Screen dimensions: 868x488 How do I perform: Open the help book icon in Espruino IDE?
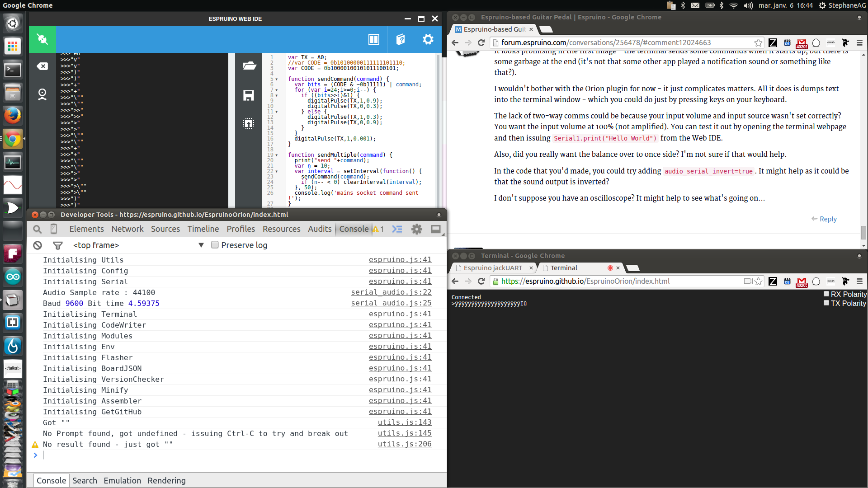[401, 39]
